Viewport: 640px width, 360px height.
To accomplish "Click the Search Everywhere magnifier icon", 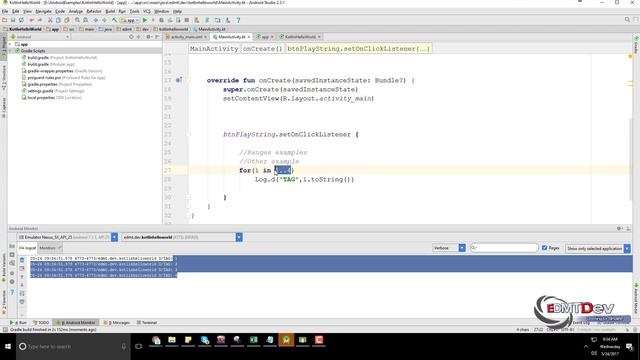I will tap(627, 20).
